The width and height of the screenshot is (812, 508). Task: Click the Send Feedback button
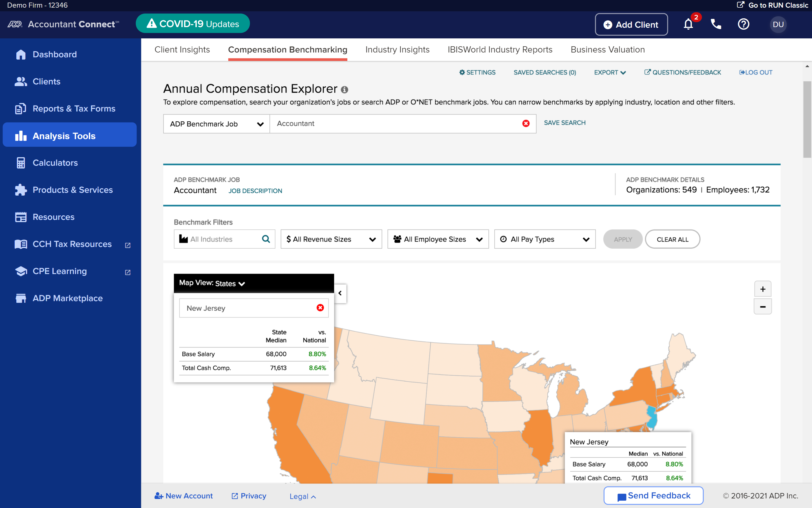pyautogui.click(x=653, y=496)
